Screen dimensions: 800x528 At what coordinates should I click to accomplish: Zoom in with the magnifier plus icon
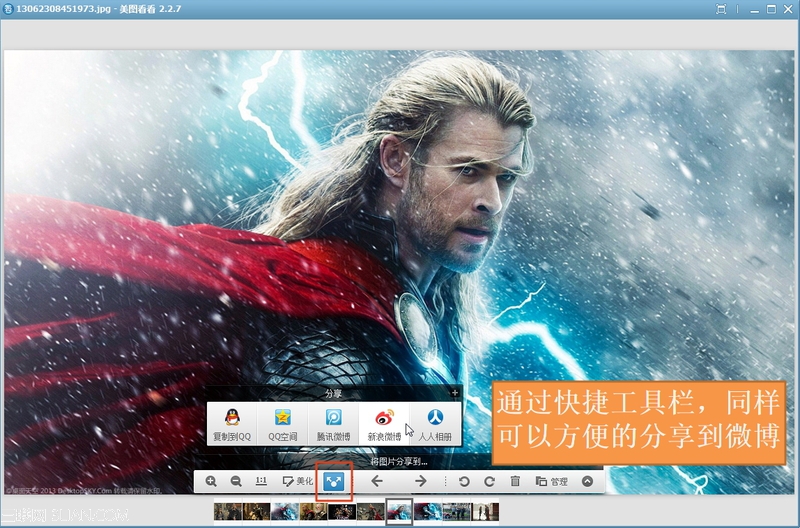(211, 481)
